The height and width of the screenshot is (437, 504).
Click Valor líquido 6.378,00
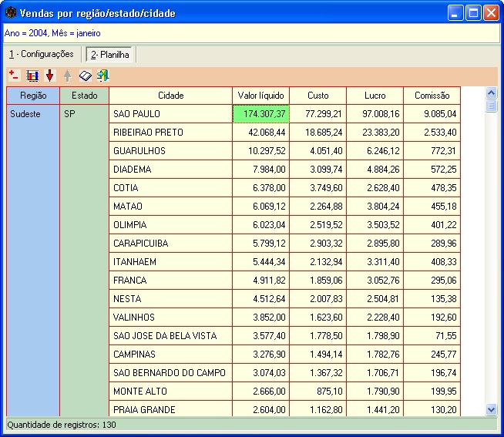point(260,188)
